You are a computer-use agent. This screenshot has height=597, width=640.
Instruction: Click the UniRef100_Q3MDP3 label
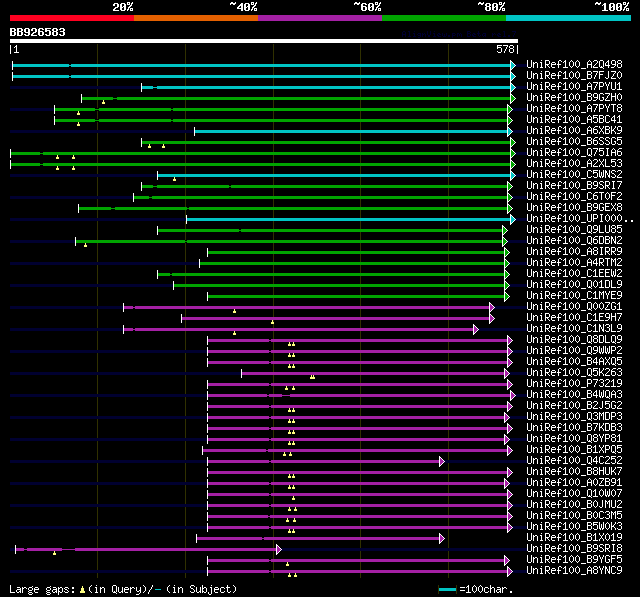(574, 417)
